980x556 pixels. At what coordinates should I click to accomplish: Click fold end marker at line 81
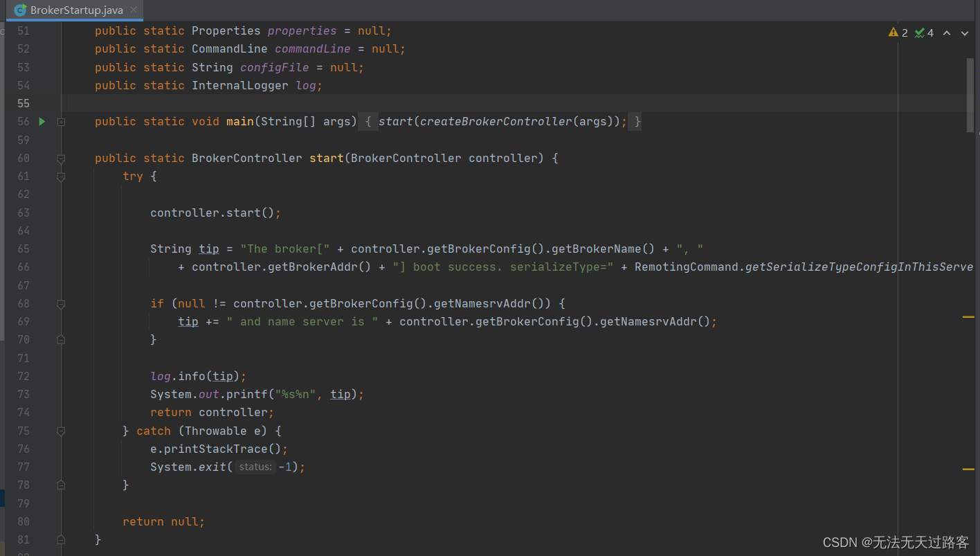coord(61,539)
